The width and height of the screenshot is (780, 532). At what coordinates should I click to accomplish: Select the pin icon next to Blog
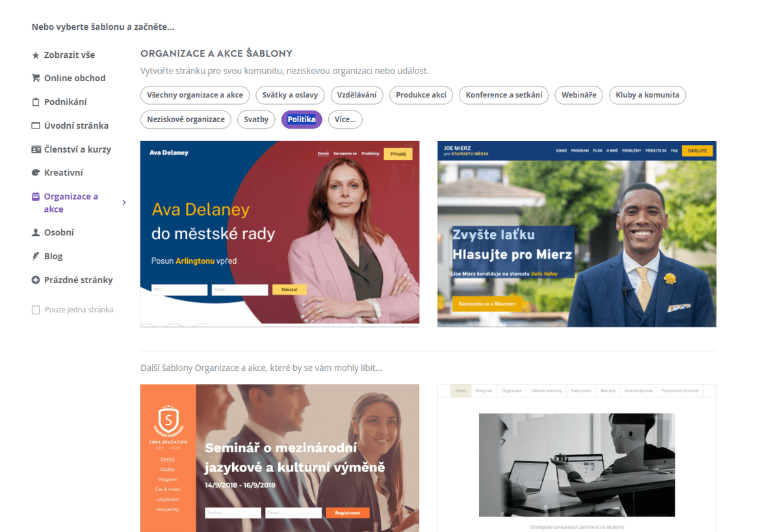click(36, 256)
